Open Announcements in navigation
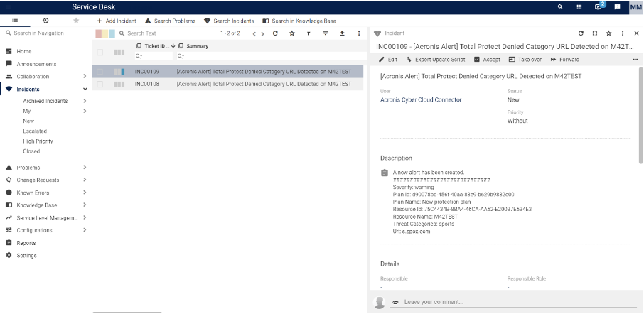Viewport: 644px width, 314px height. pos(36,64)
